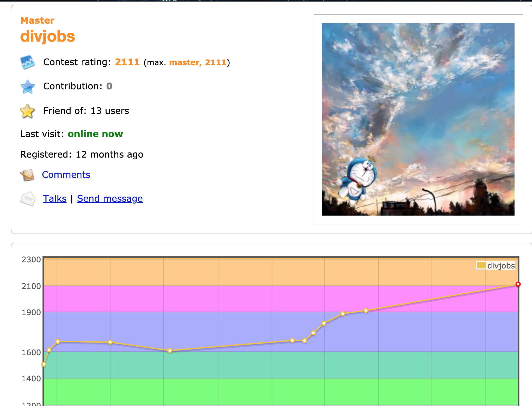This screenshot has height=406, width=532.
Task: Click the 'Master' rank label
Action: pyautogui.click(x=37, y=21)
